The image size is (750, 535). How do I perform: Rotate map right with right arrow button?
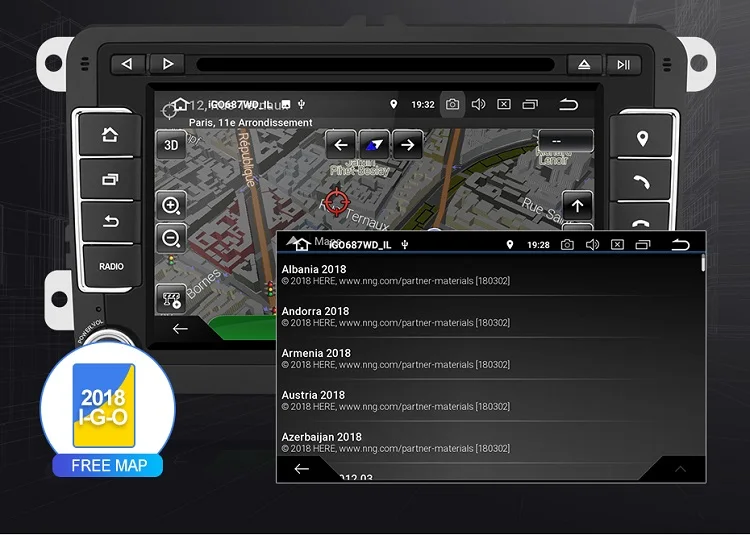pyautogui.click(x=408, y=144)
